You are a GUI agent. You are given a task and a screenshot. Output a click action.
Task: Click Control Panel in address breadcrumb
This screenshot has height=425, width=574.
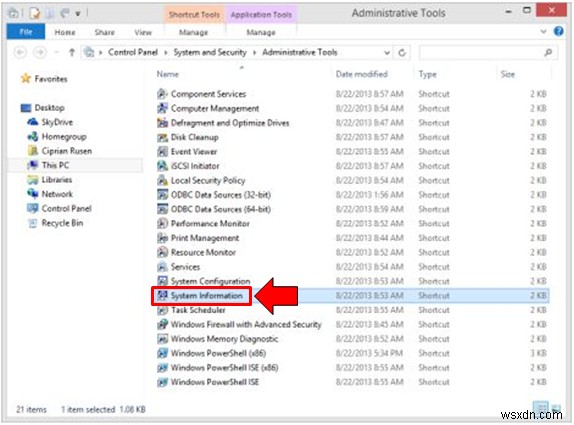pyautogui.click(x=133, y=52)
